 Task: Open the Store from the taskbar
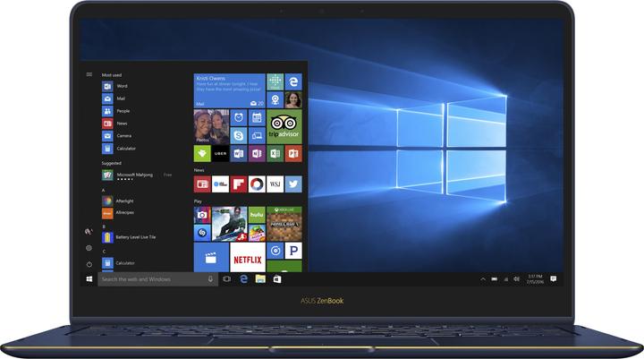277,279
